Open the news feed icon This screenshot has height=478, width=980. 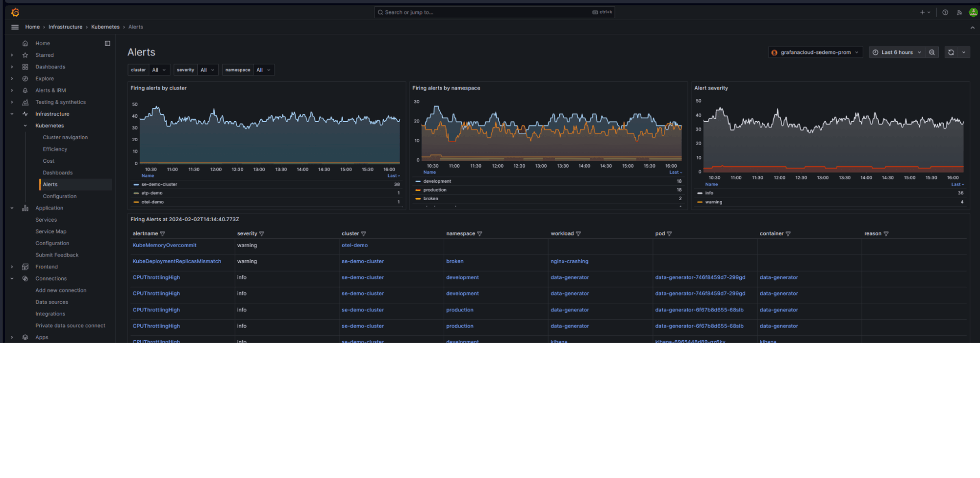pos(959,12)
